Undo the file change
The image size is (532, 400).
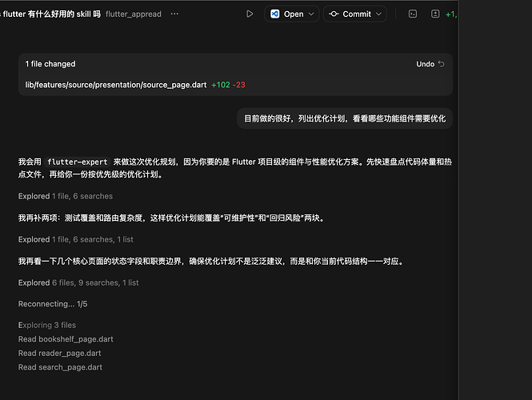click(x=430, y=64)
